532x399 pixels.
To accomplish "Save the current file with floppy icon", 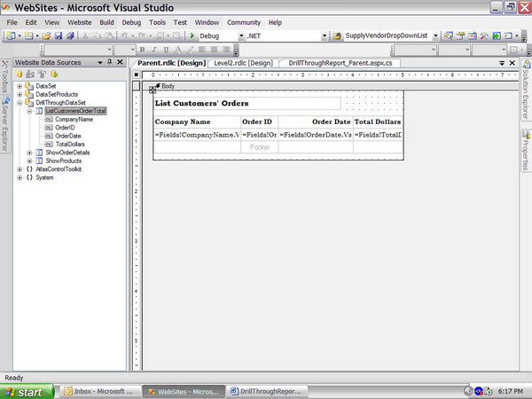I will pyautogui.click(x=59, y=35).
